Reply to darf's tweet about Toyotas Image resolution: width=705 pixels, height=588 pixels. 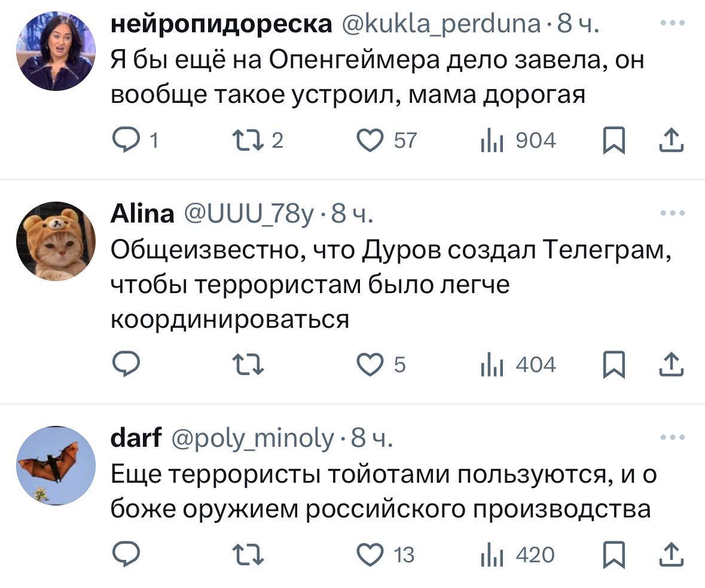(126, 556)
